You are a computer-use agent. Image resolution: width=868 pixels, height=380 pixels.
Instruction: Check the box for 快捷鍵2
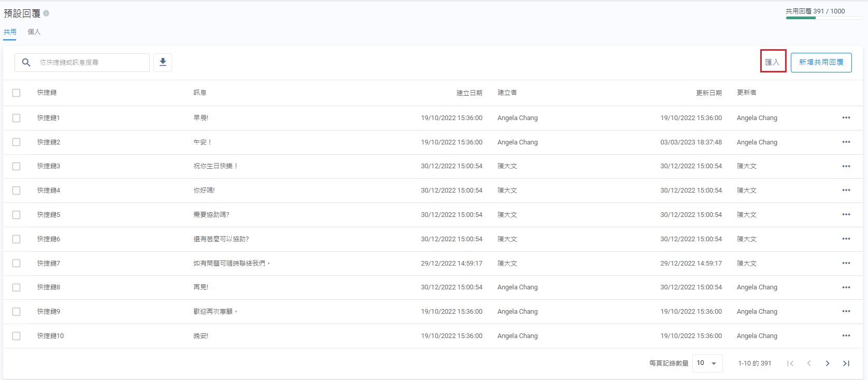[17, 142]
